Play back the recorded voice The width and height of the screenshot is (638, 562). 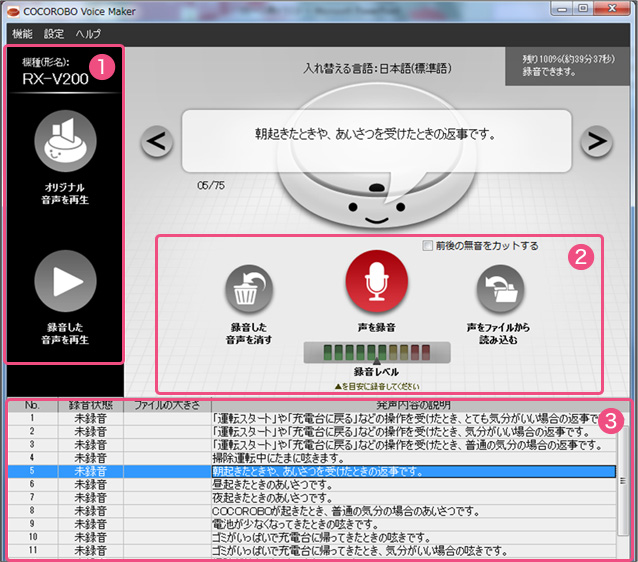pyautogui.click(x=65, y=283)
